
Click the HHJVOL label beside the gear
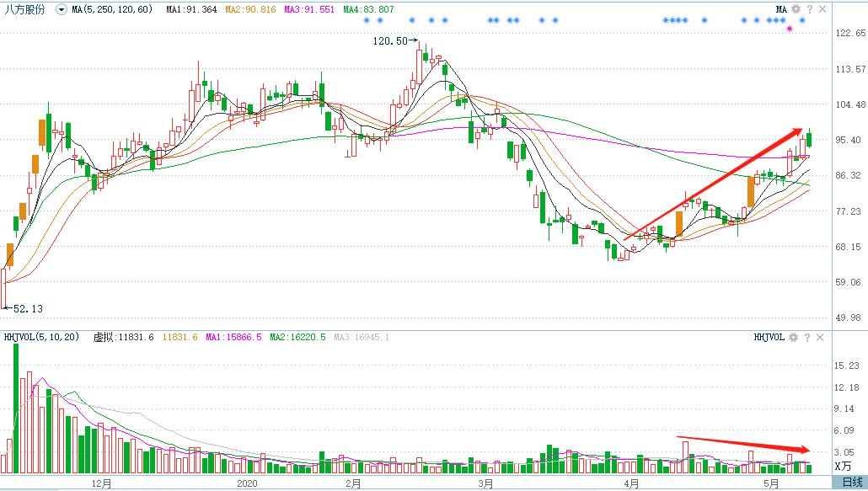point(769,337)
